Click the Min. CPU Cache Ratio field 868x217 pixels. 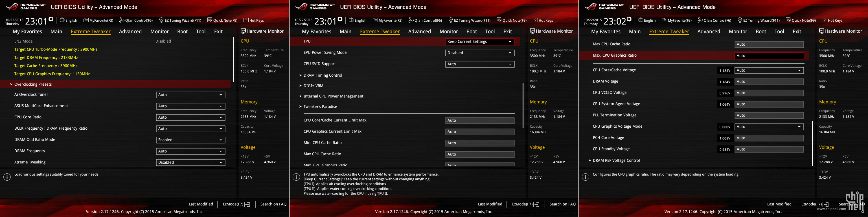point(480,143)
